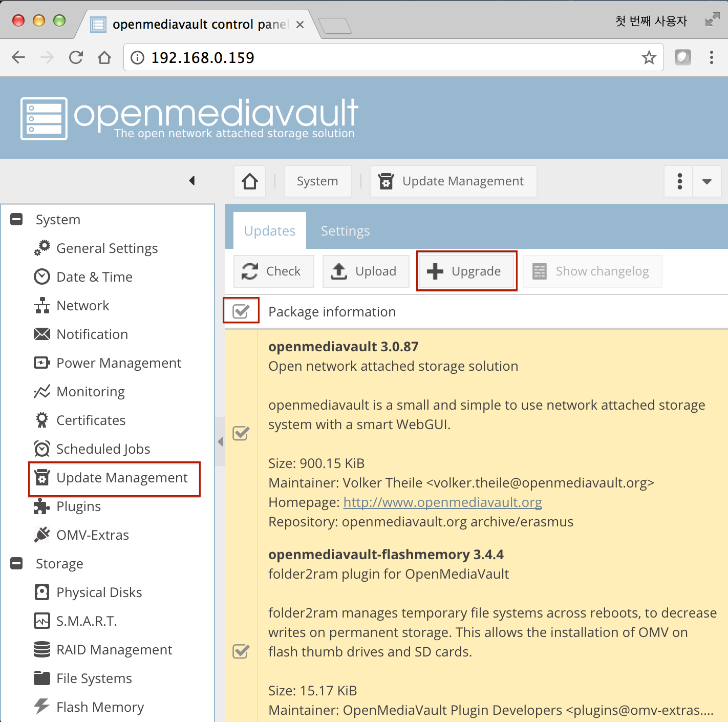Click the browser home icon

(x=104, y=57)
